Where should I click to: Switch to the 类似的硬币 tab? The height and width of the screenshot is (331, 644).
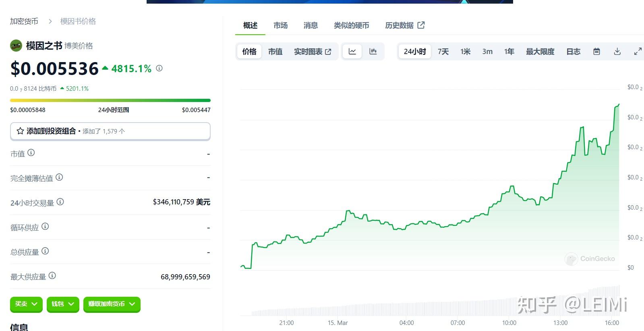352,25
